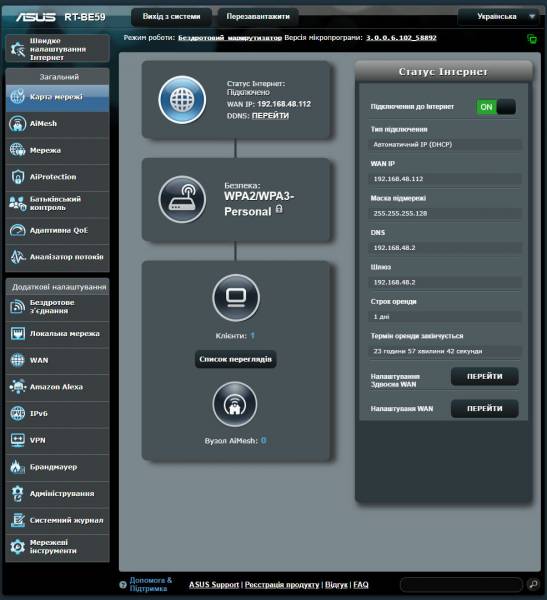547x600 pixels.
Task: Open firmware version 3.0.0.6.102_58892 link
Action: tap(401, 38)
